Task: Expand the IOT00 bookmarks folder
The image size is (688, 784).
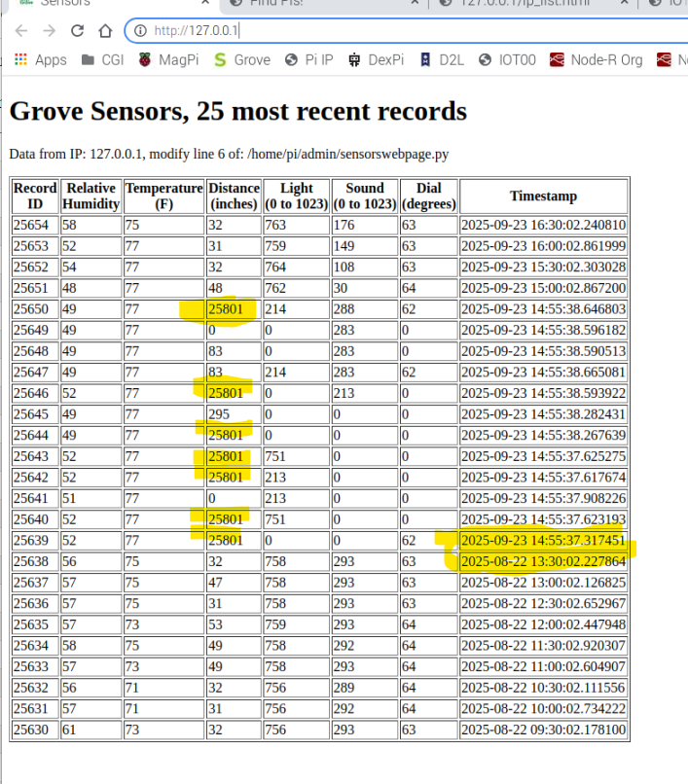Action: point(506,60)
